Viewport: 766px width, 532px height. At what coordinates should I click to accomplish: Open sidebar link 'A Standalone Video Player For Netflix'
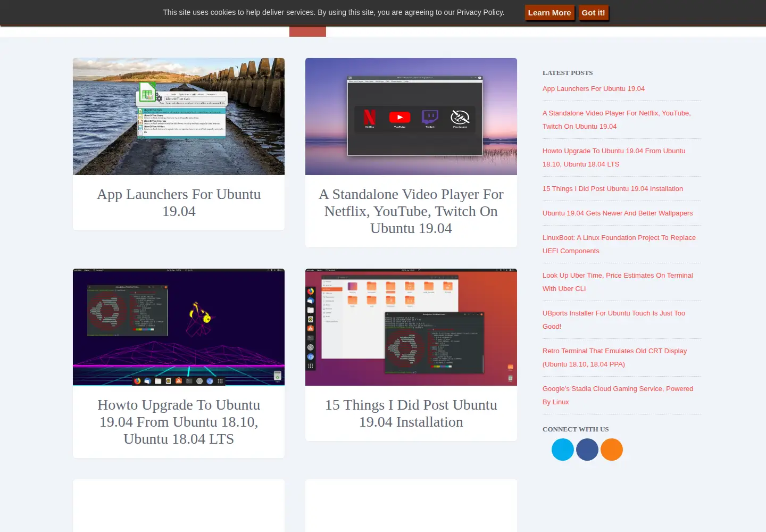[617, 120]
